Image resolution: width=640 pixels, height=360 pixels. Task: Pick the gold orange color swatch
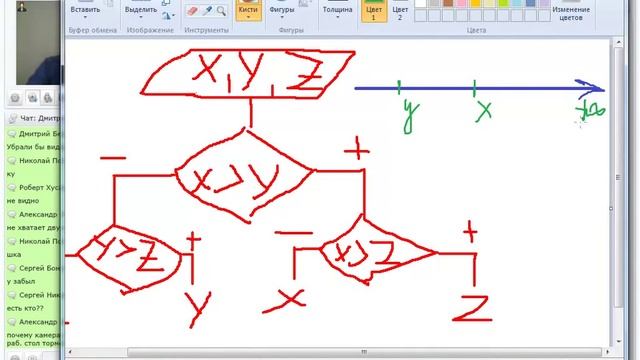(476, 3)
